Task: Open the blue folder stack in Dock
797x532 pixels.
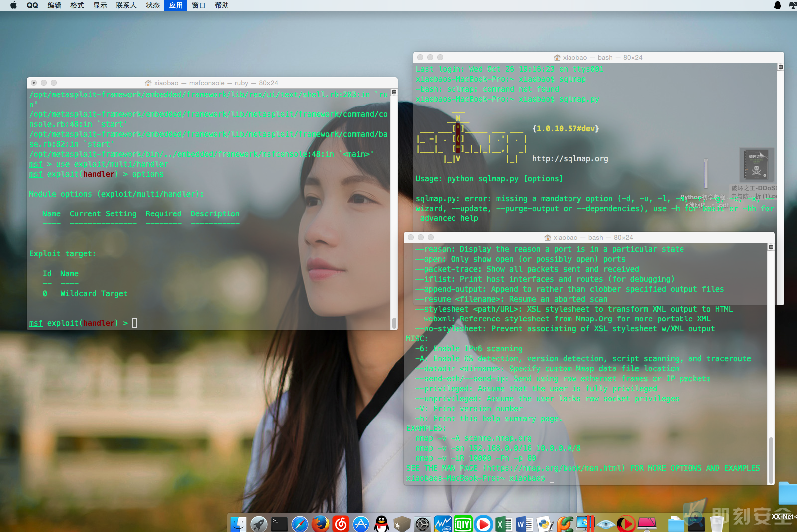Action: [x=676, y=524]
